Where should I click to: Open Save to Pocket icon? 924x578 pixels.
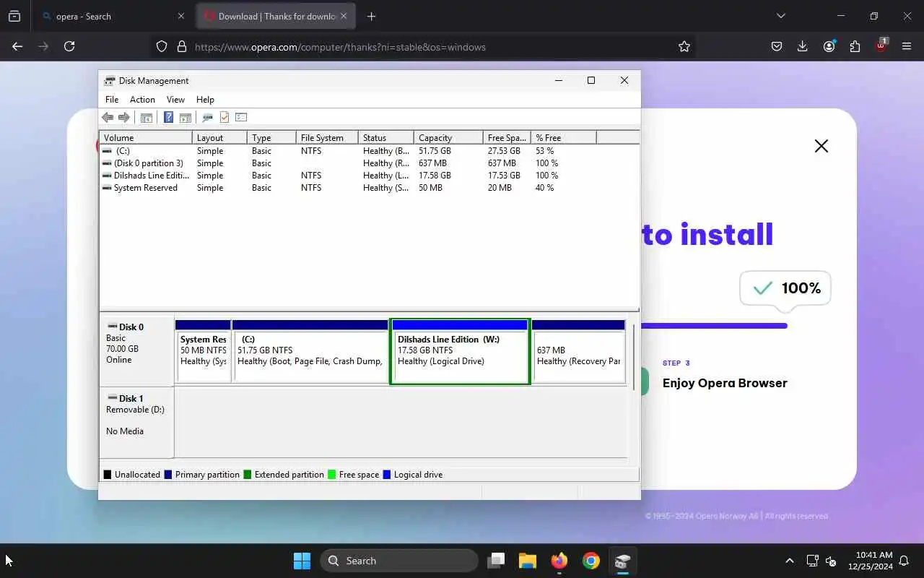pos(777,46)
